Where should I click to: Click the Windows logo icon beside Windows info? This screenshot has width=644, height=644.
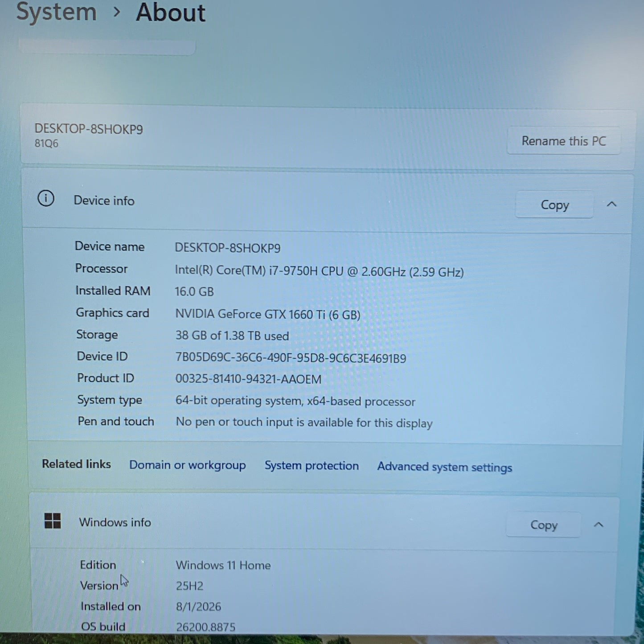53,521
